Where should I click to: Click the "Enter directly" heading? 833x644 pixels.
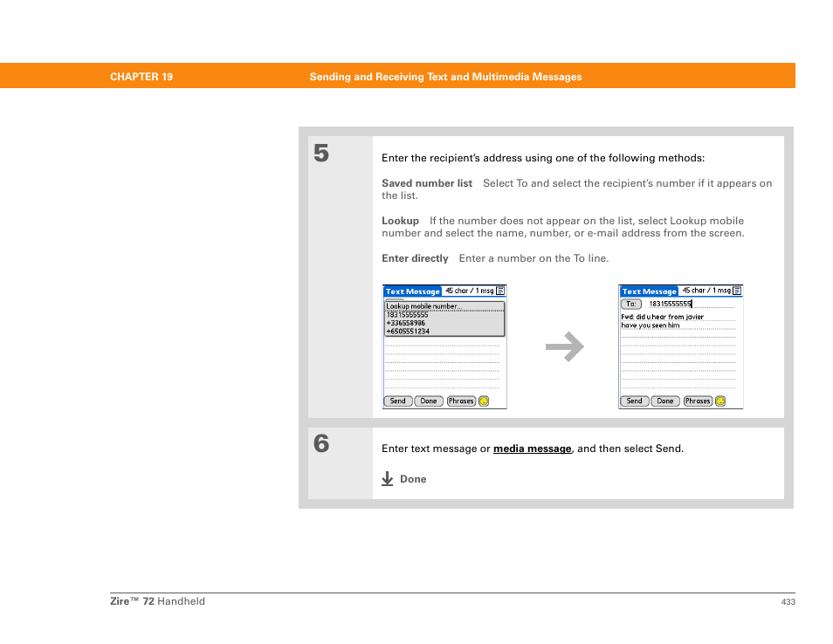pyautogui.click(x=415, y=258)
